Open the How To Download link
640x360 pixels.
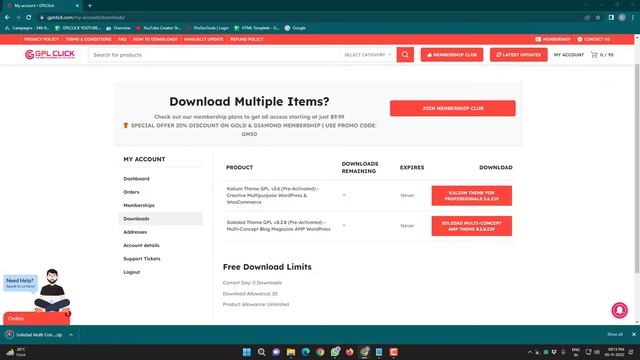[x=155, y=39]
